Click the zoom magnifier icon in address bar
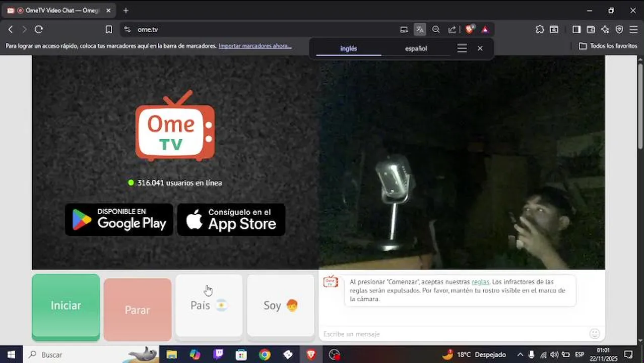The image size is (644, 363). point(436,29)
